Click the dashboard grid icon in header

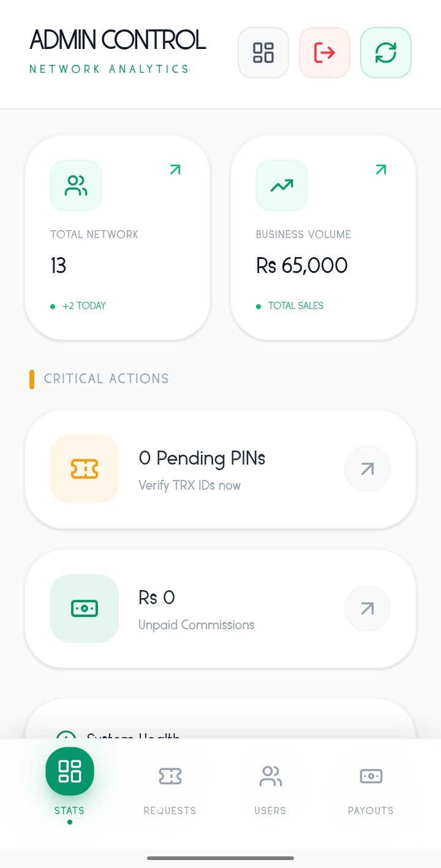263,53
